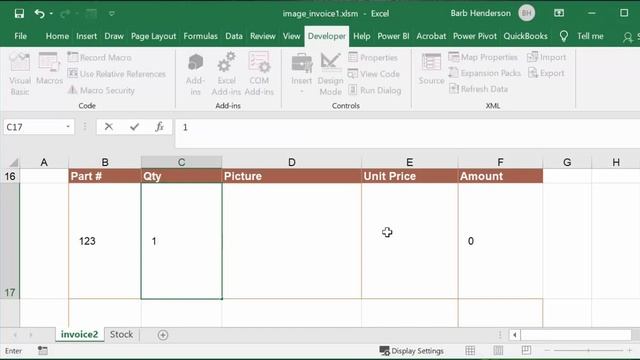Image resolution: width=640 pixels, height=360 pixels.
Task: Open the Review tab
Action: click(x=263, y=36)
